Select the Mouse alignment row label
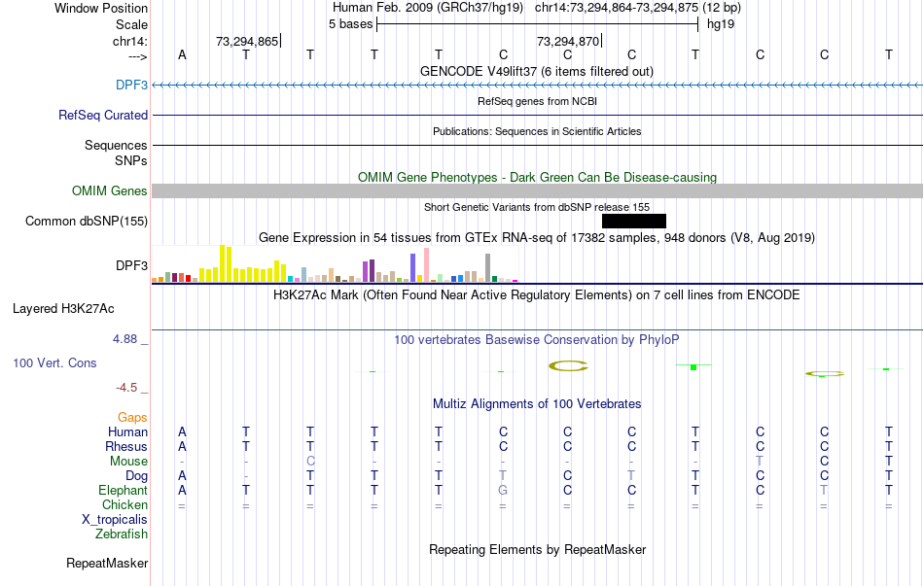The height and width of the screenshot is (586, 924). (128, 462)
